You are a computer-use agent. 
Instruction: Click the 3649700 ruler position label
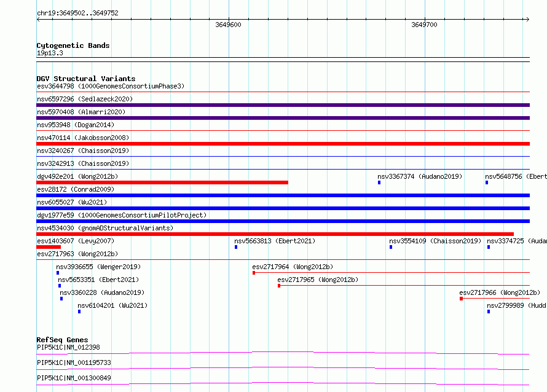[x=424, y=25]
